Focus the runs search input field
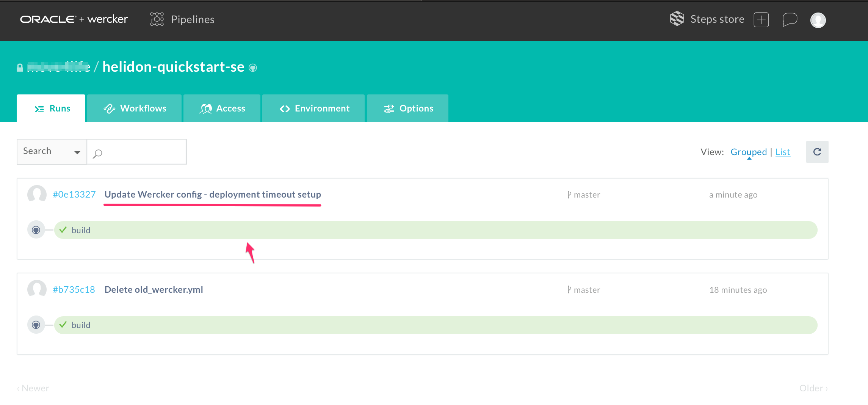 [137, 152]
